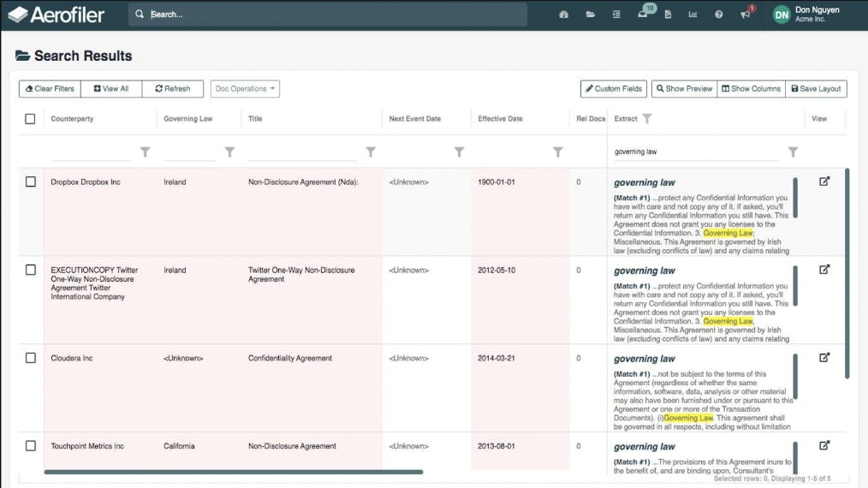Screen dimensions: 868x488
Task: Toggle the select-all checkbox in header
Action: [31, 119]
